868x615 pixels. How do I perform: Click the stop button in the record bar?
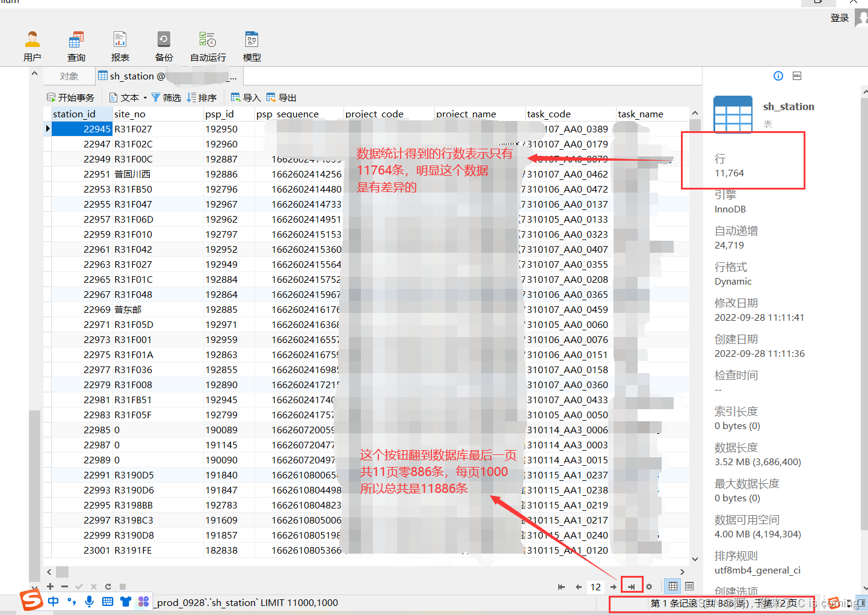(x=122, y=586)
